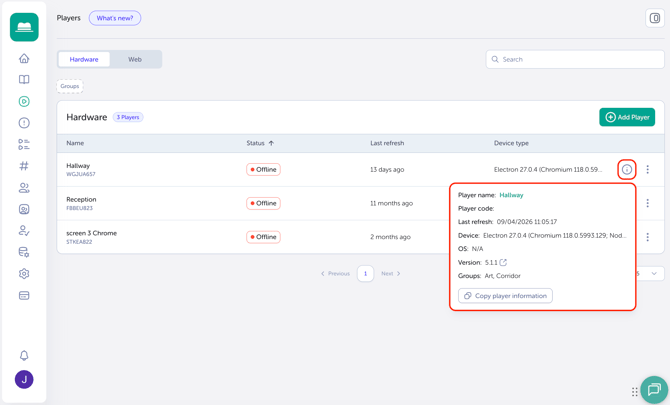Image resolution: width=670 pixels, height=405 pixels.
Task: Click the Last refresh column header
Action: [387, 143]
